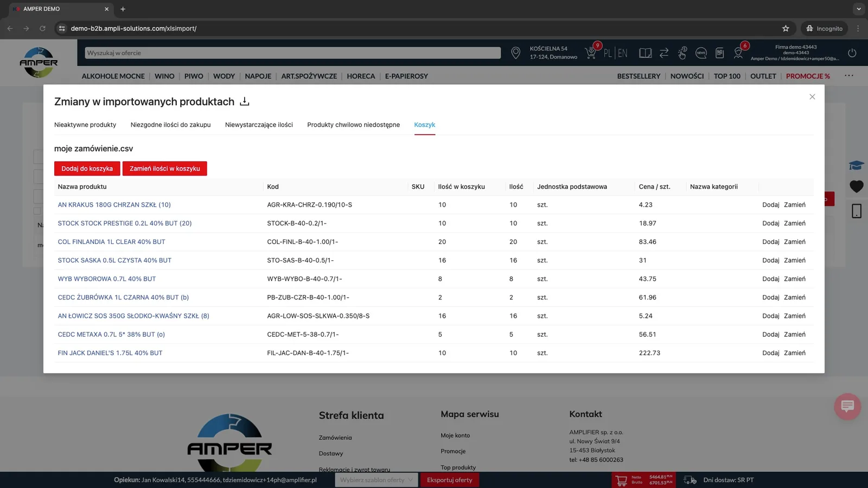Click the 'Dodaj do koszyka' button
868x488 pixels.
click(87, 169)
